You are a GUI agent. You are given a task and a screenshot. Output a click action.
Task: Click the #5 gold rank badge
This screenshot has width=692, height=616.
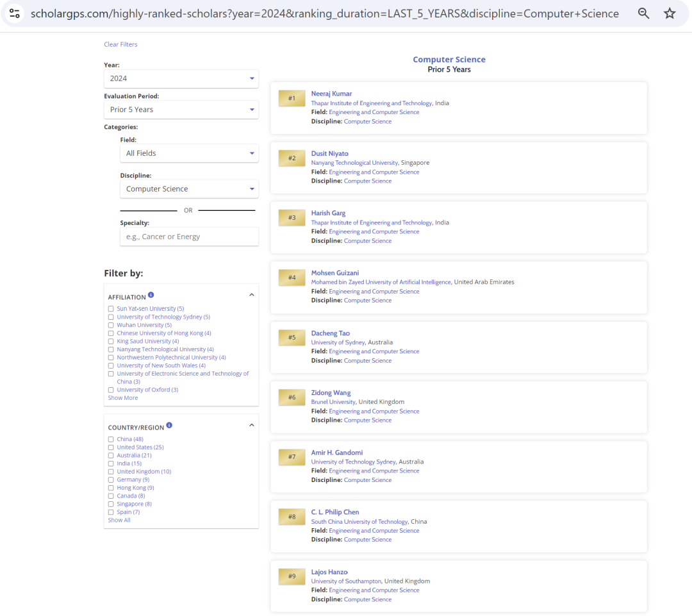click(x=292, y=337)
